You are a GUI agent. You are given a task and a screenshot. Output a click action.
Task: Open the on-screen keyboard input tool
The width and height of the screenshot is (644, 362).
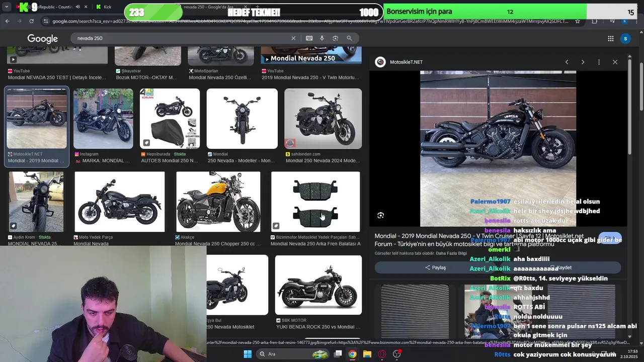click(x=309, y=38)
